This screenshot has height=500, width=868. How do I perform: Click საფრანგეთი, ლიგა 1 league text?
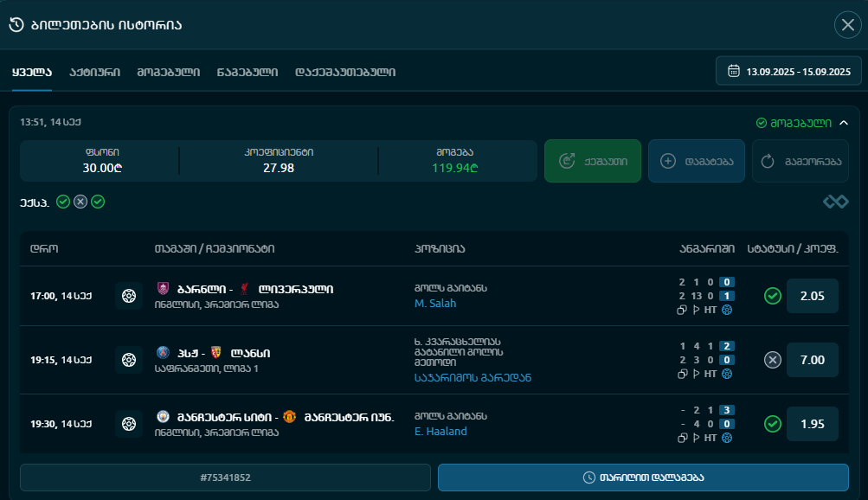coord(207,369)
